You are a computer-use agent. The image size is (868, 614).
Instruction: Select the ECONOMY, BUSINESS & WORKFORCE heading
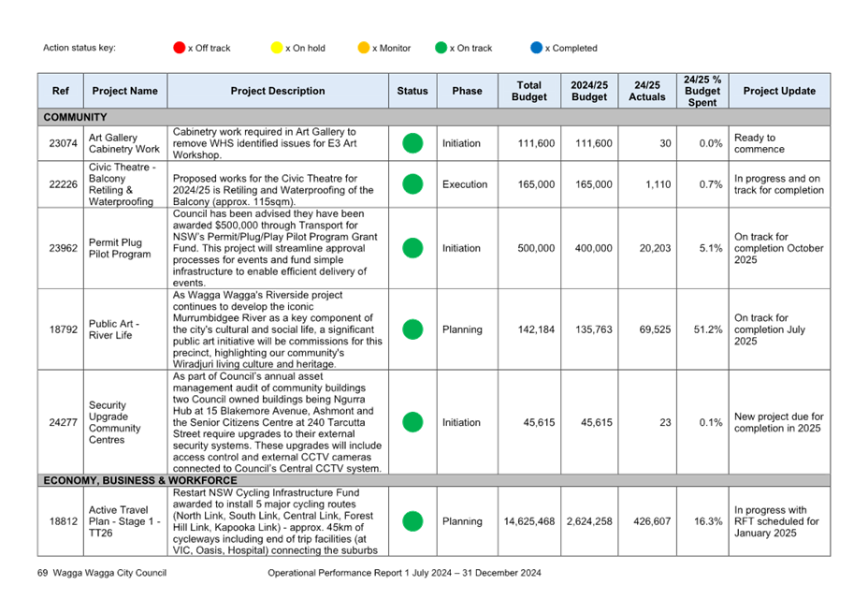click(140, 480)
